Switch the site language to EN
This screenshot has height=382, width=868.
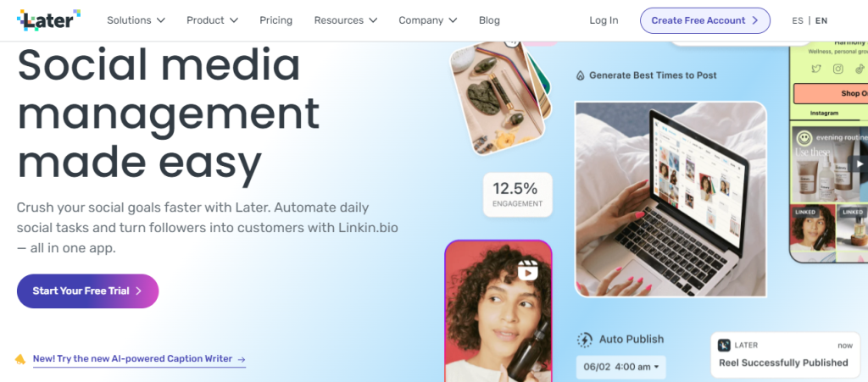821,20
